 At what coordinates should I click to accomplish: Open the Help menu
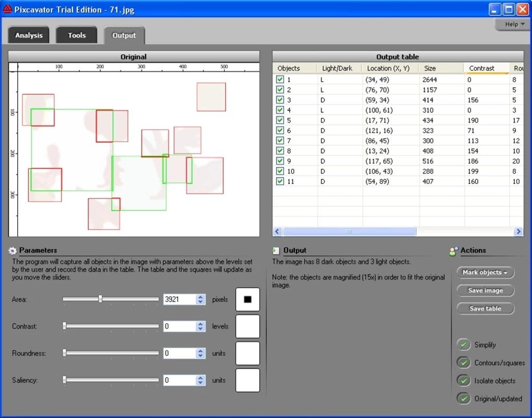click(x=512, y=24)
